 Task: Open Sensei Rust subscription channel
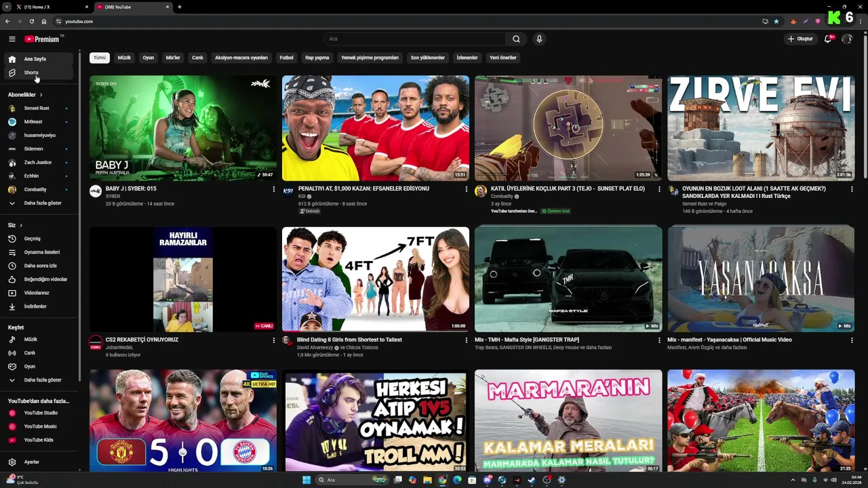point(38,108)
